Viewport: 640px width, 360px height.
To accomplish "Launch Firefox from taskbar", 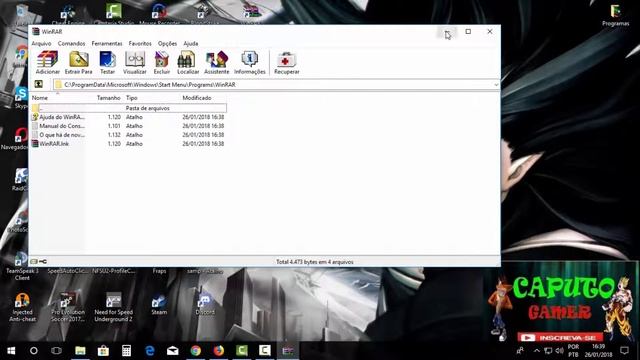I will [219, 351].
